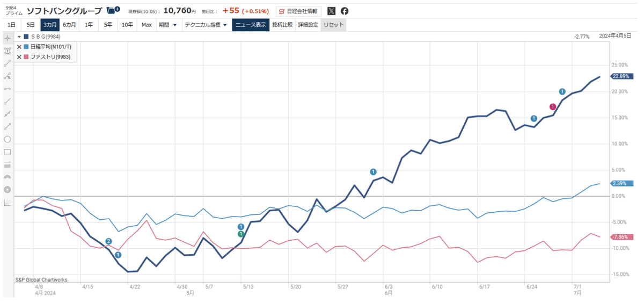Select the 3カ月 range tab
Viewport: 644px width, 302px height.
[x=50, y=25]
